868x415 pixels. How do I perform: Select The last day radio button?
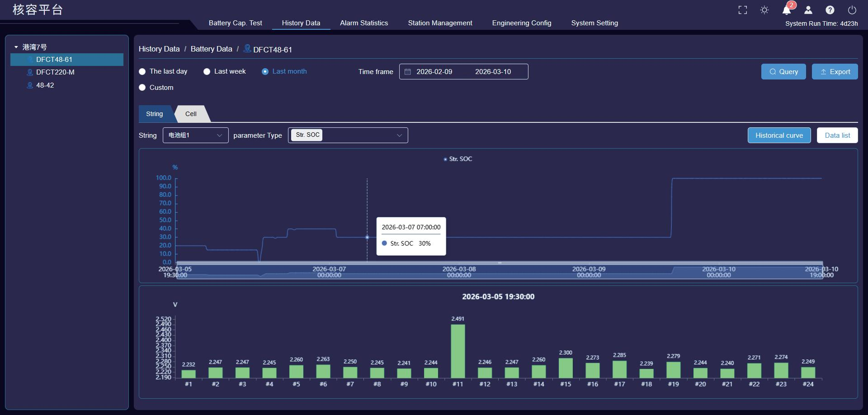pyautogui.click(x=142, y=71)
